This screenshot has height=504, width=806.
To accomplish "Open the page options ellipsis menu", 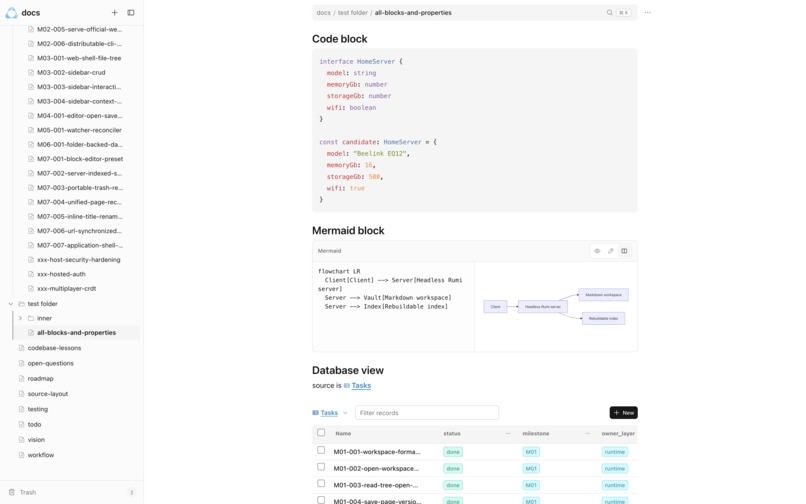I will (648, 13).
